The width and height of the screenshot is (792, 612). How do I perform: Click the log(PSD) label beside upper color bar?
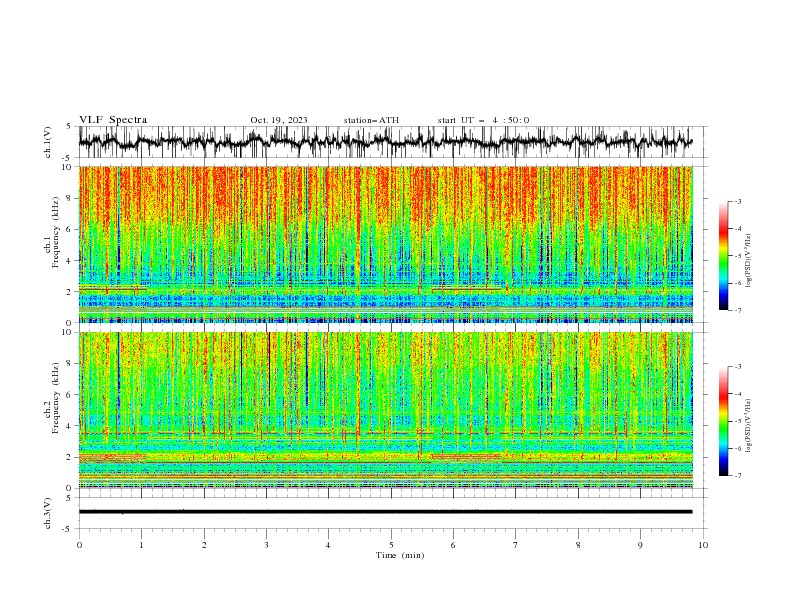pos(749,261)
